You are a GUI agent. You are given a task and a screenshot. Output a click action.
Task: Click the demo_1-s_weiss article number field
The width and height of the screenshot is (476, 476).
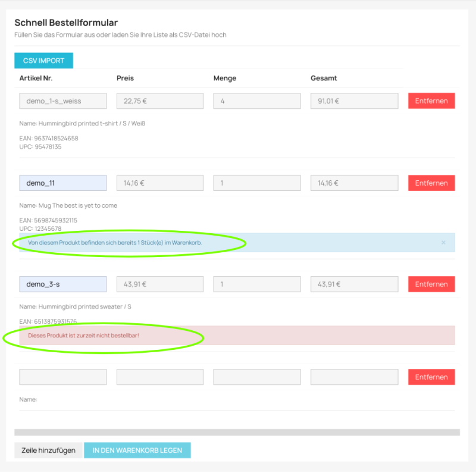pos(62,101)
